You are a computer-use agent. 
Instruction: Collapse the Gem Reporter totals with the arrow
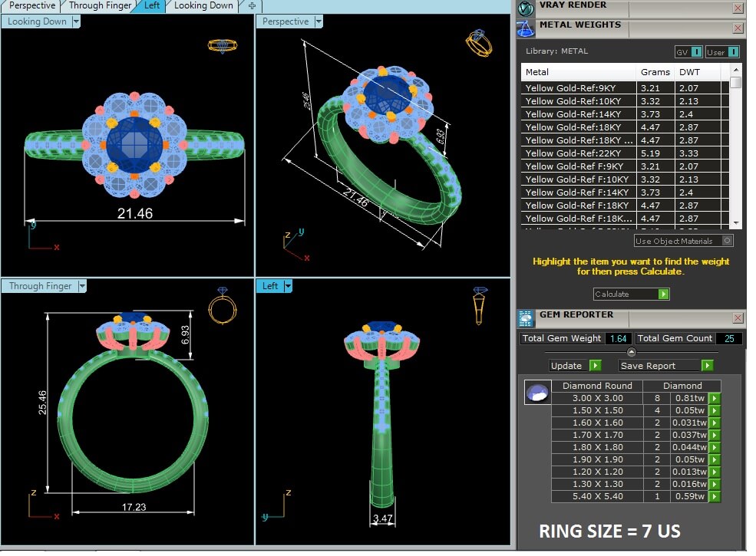632,352
